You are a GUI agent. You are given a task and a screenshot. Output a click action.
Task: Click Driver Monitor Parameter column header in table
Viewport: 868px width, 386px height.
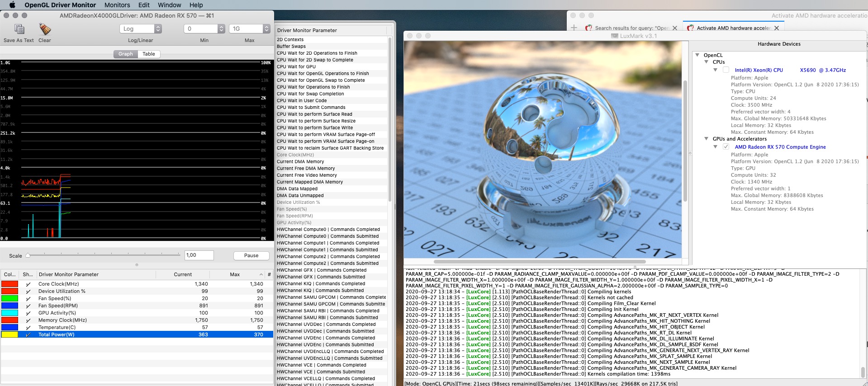tap(95, 274)
